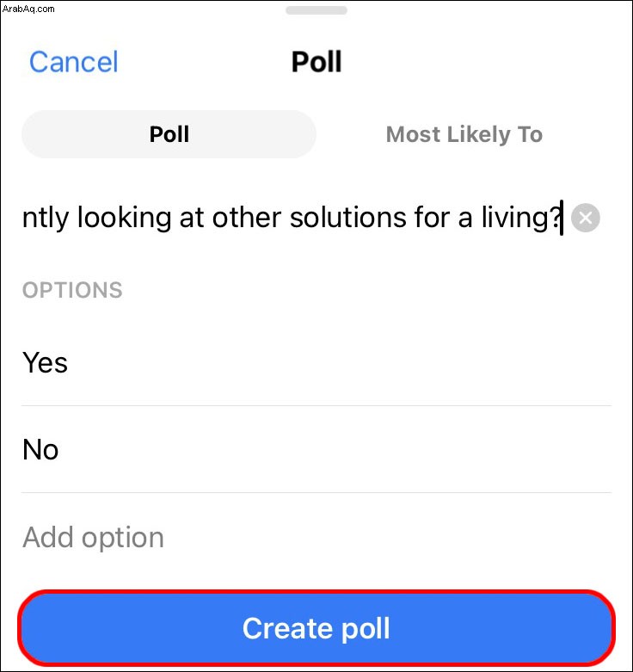This screenshot has width=633, height=672.
Task: Click the bold Poll title heading
Action: [316, 62]
